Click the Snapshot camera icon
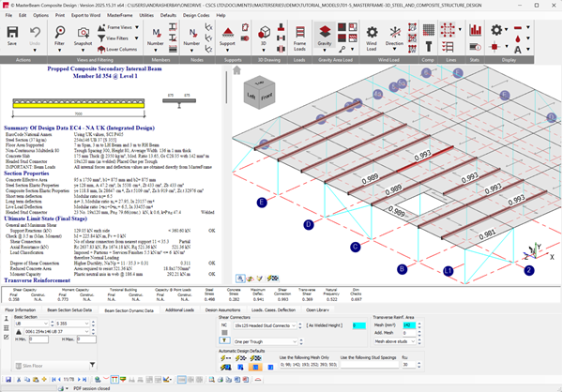Screen dimensions: 563x392 point(83,33)
